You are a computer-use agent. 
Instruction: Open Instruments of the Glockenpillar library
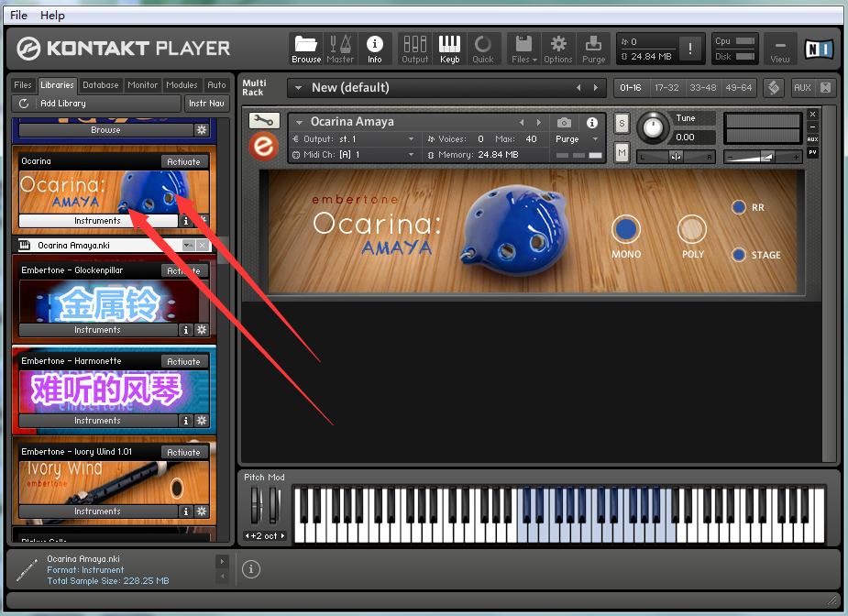tap(98, 330)
